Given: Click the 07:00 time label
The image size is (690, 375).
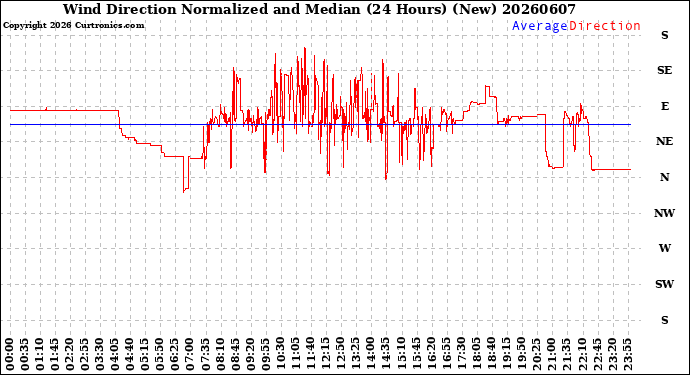Looking at the screenshot, I should [190, 354].
